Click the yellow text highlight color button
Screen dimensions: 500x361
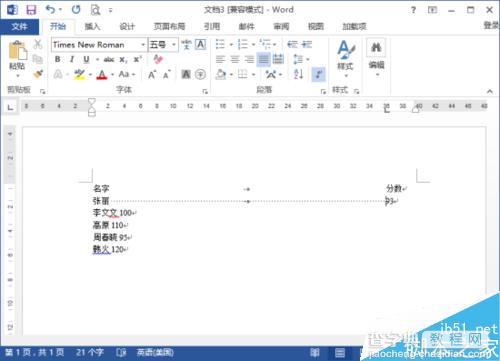coord(79,74)
